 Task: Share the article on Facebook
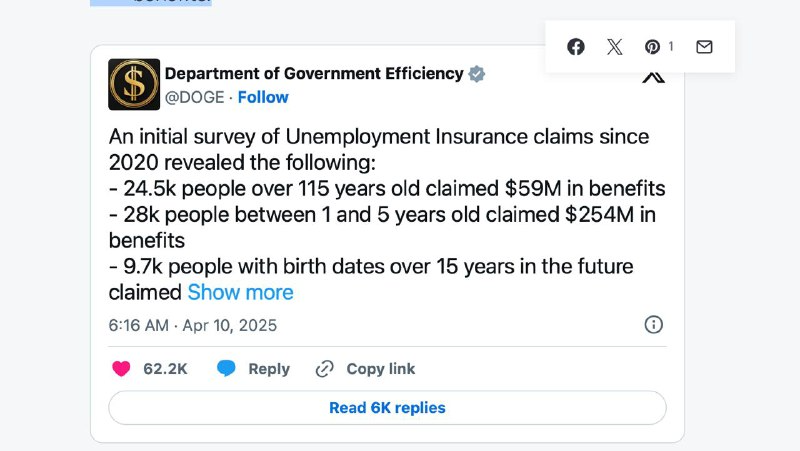(x=576, y=47)
